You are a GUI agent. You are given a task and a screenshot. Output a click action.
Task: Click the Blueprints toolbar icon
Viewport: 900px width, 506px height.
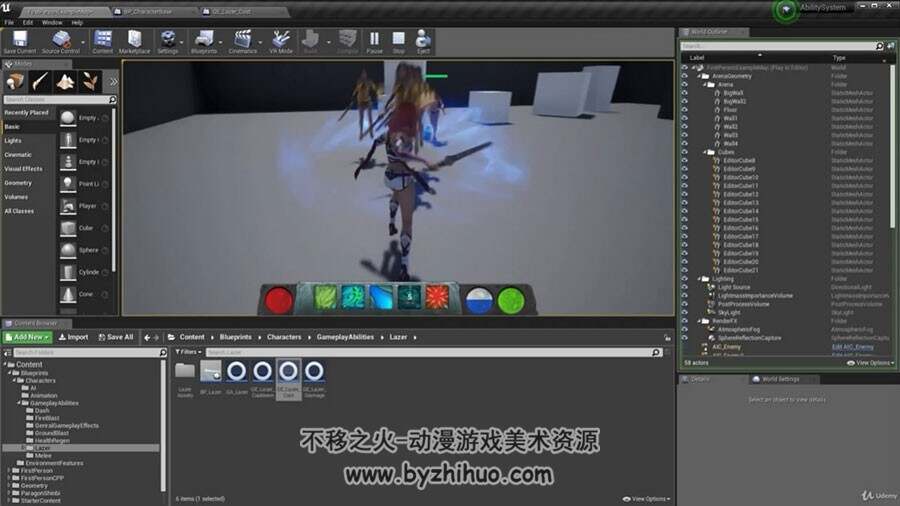[204, 39]
